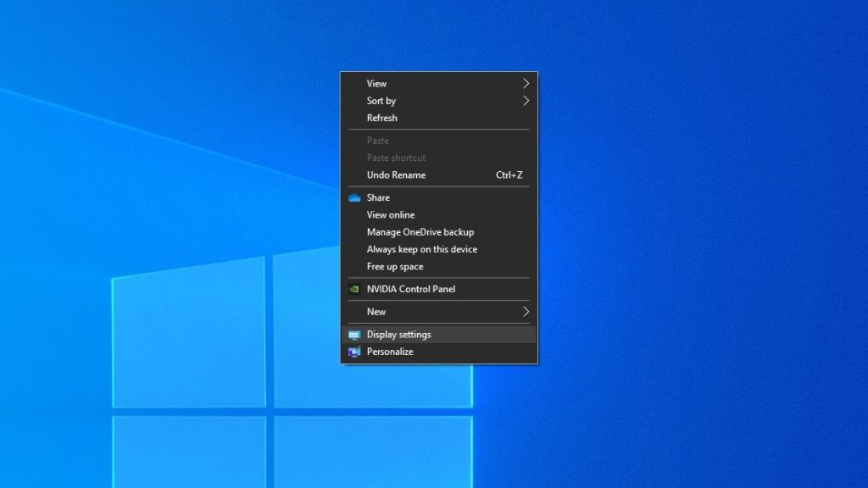The width and height of the screenshot is (868, 488).
Task: Click the Ctrl+Z shortcut label
Action: coord(509,175)
